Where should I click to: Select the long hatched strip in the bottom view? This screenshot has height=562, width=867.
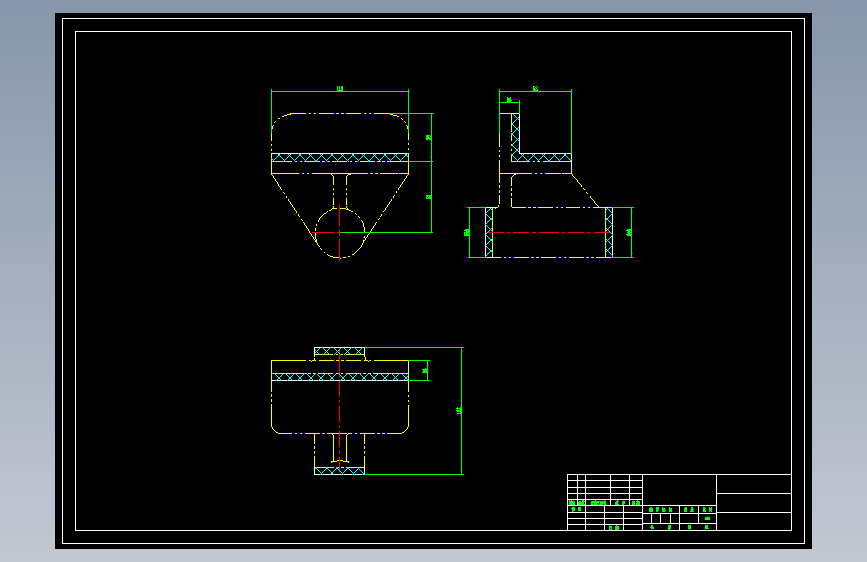point(340,377)
